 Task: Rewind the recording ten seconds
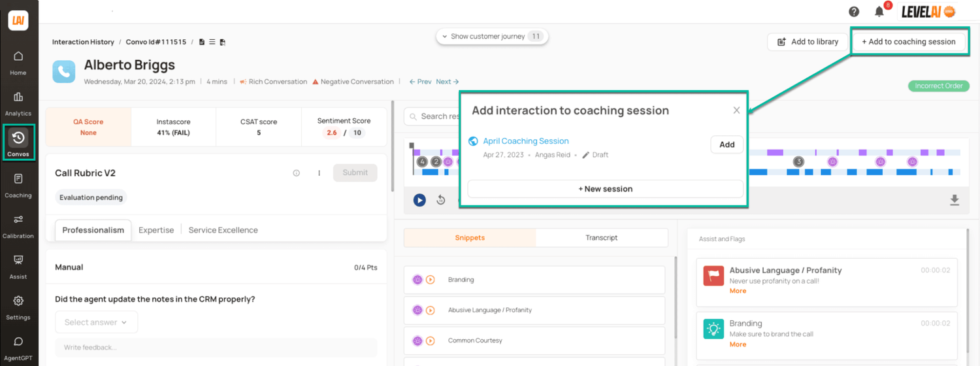tap(441, 200)
